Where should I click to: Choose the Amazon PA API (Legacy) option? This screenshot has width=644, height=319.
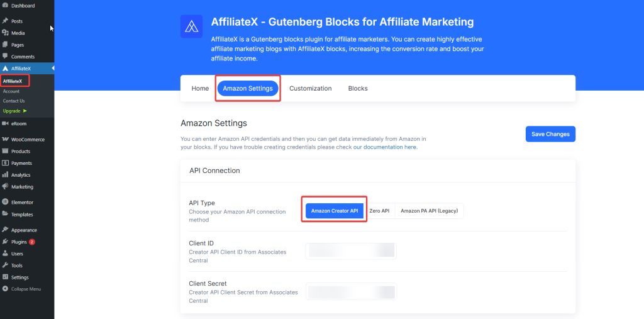[430, 211]
